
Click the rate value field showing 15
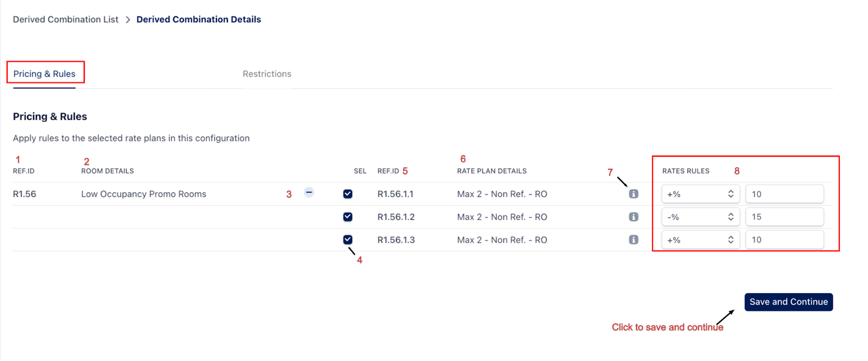click(x=784, y=217)
